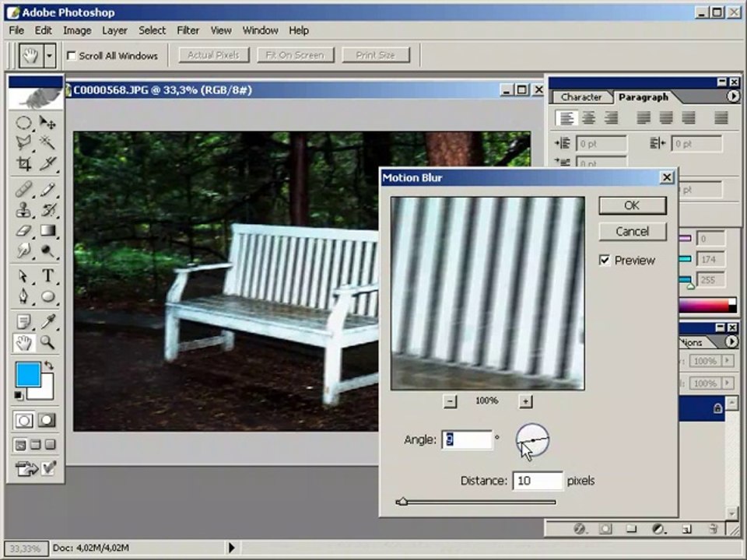Screen dimensions: 747x560
Task: Click new layer set folder icon
Action: 631,529
